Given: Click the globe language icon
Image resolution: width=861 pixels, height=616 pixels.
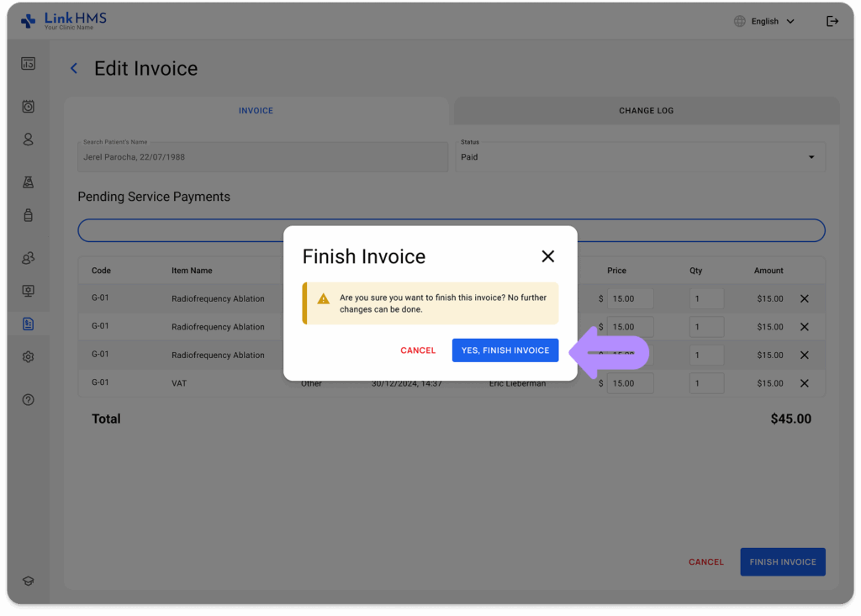Looking at the screenshot, I should 740,21.
